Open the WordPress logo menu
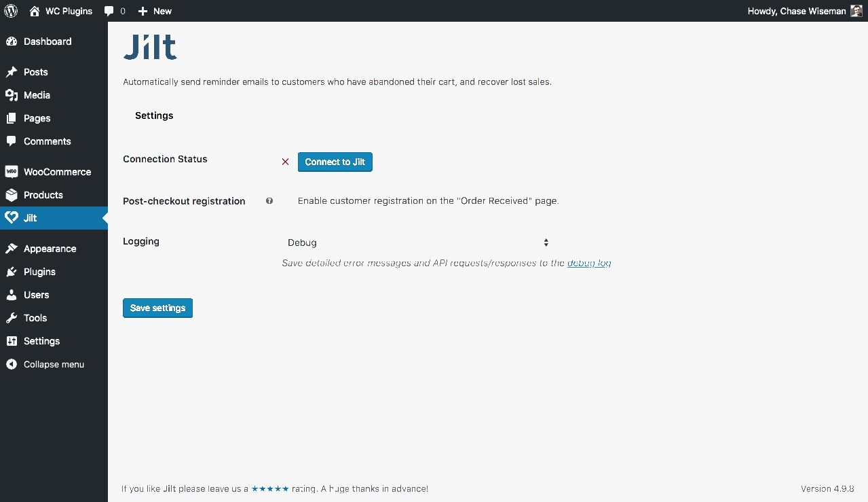Screen dimensions: 868x502 click(x=11, y=11)
